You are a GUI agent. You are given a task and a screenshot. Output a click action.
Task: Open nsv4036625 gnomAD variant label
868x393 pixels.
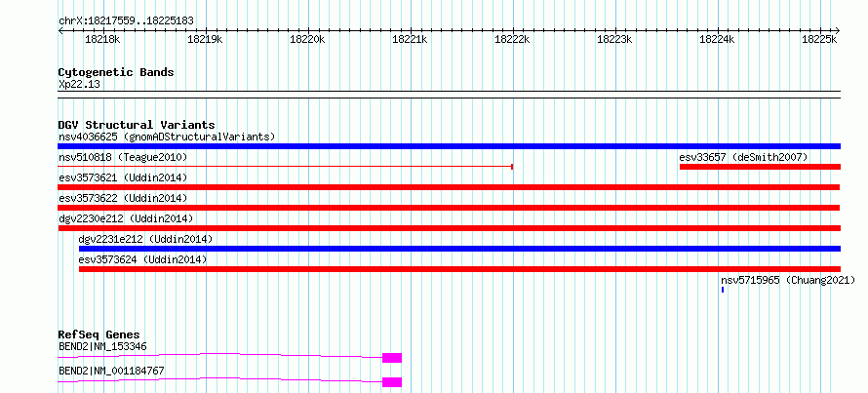167,137
